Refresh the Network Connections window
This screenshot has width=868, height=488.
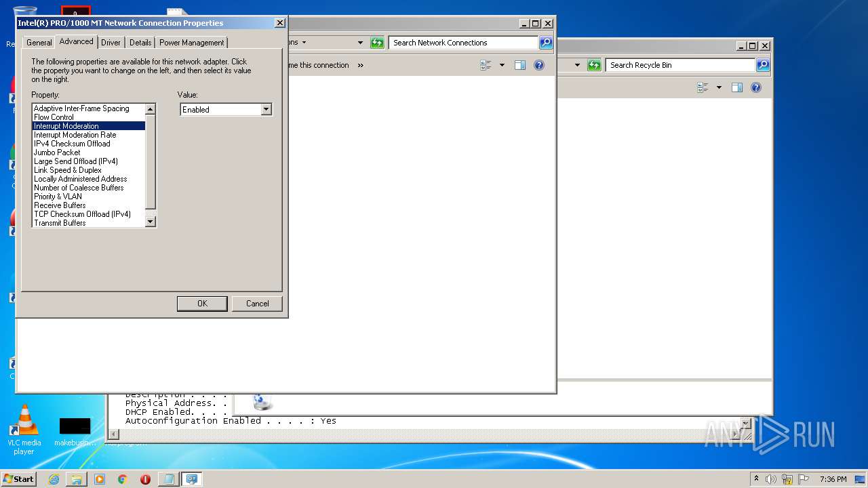point(377,43)
